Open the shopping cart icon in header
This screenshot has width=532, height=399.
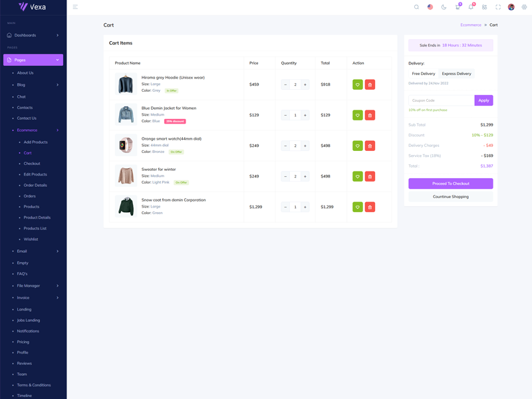(458, 7)
